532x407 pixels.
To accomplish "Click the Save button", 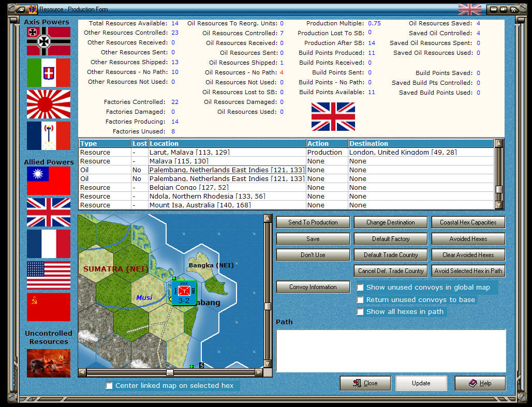I will click(x=313, y=239).
